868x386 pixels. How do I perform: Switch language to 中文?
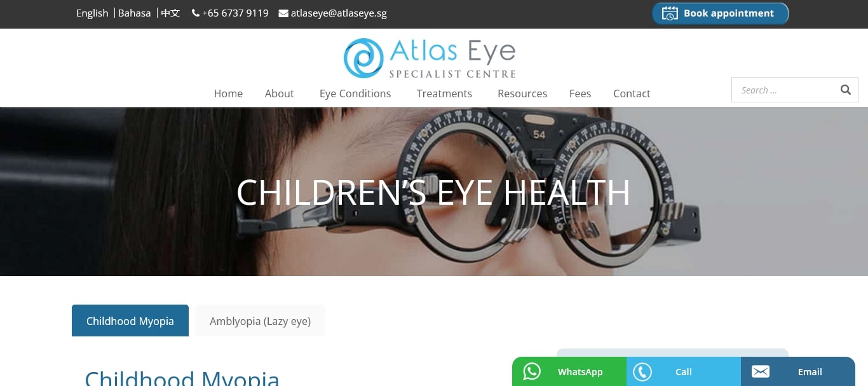pyautogui.click(x=170, y=13)
